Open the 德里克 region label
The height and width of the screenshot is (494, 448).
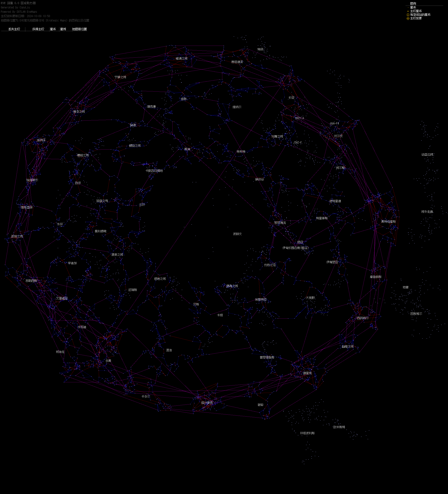[307, 373]
